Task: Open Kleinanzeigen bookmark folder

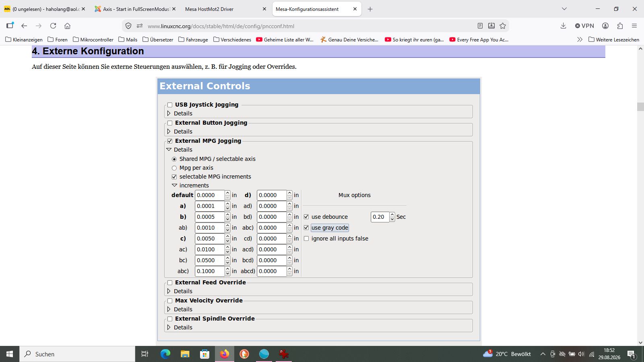Action: point(24,39)
